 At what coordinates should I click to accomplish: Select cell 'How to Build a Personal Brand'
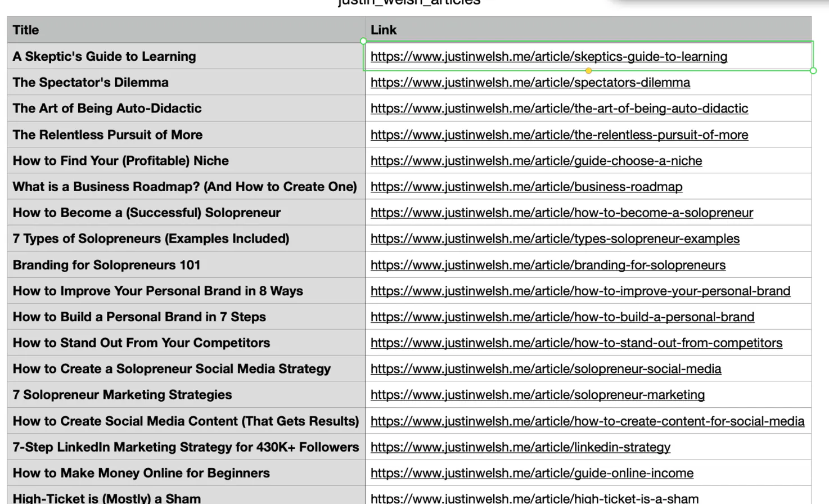(186, 317)
